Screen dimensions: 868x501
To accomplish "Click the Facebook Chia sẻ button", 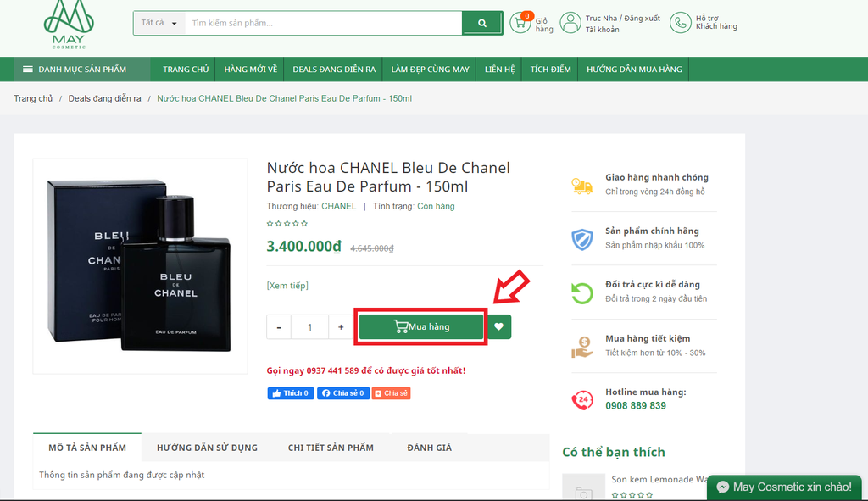I will 343,393.
